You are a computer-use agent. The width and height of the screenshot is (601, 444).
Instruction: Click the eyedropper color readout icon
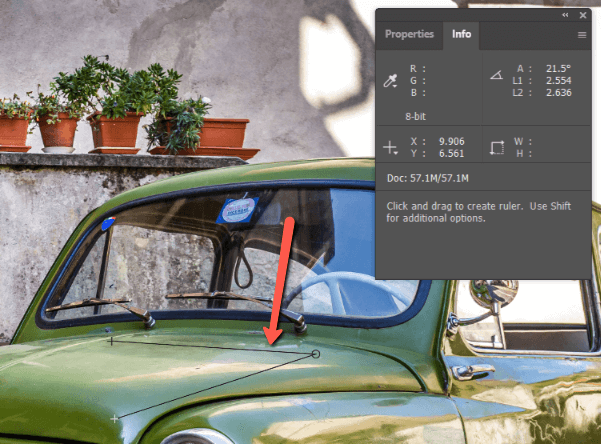coord(390,79)
